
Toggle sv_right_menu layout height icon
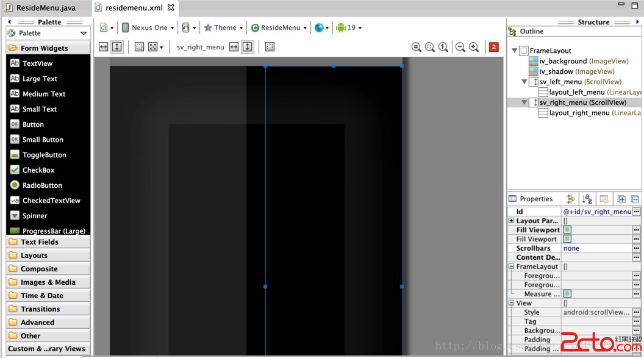point(247,47)
